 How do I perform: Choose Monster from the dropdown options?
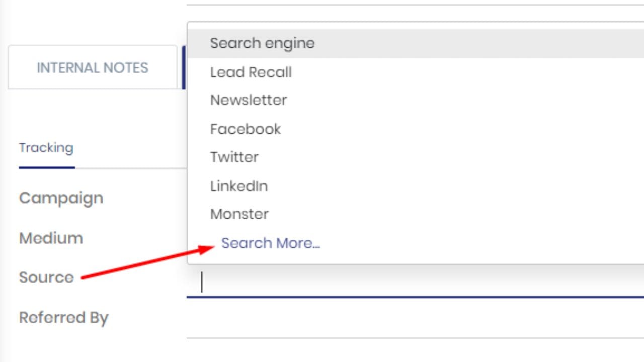(x=239, y=214)
